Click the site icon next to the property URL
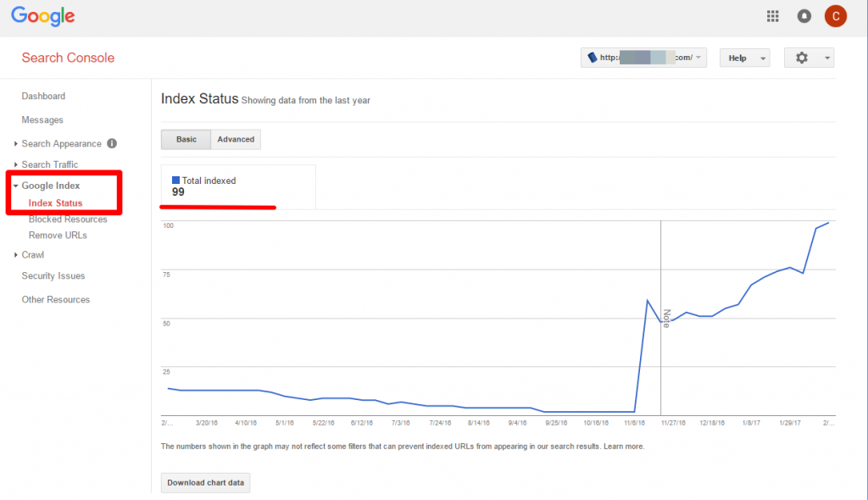 pyautogui.click(x=593, y=57)
